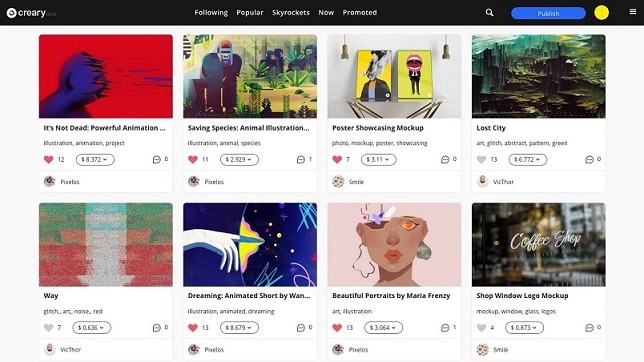This screenshot has height=362, width=644.
Task: Click VicThor avatar under Lost City
Action: 483,181
